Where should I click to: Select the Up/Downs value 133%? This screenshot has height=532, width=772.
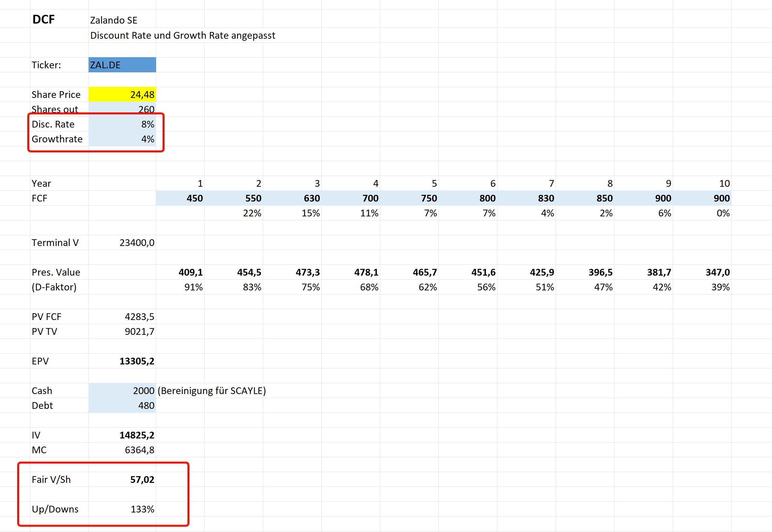tap(122, 509)
